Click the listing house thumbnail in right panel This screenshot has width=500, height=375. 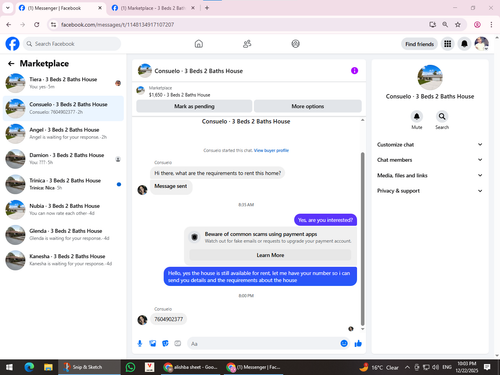(x=430, y=77)
